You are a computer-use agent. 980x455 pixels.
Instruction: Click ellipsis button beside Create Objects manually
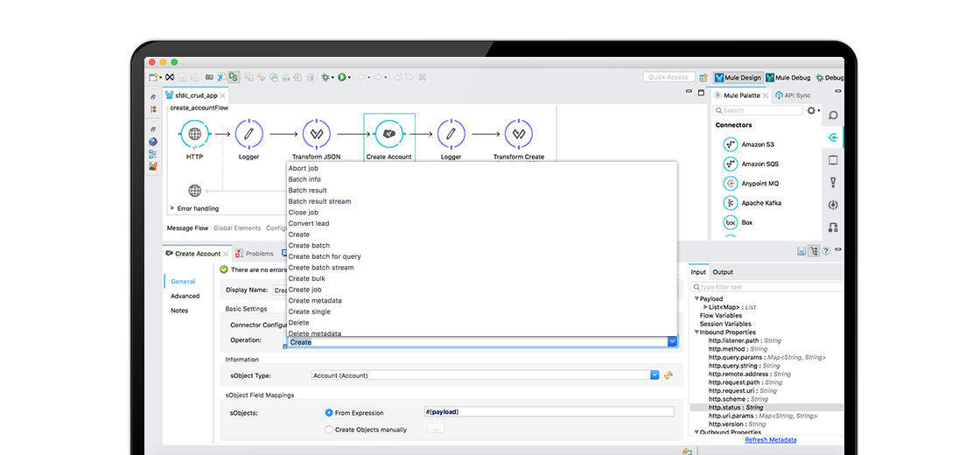[x=436, y=429]
